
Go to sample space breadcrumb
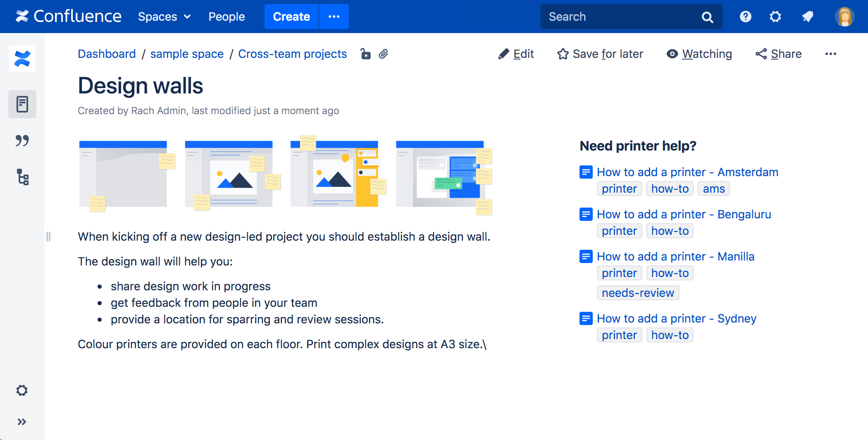(187, 54)
